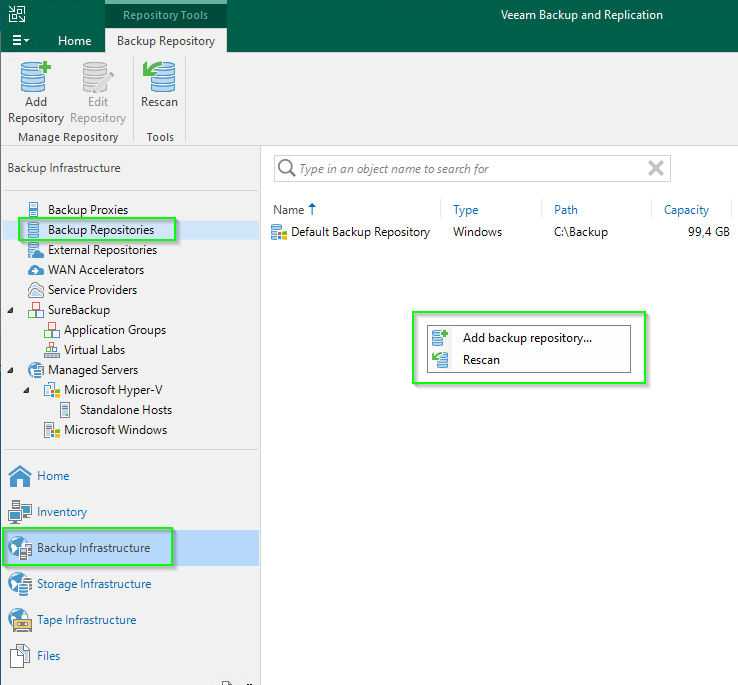Go to the Home view link
This screenshot has width=738, height=685.
(53, 476)
